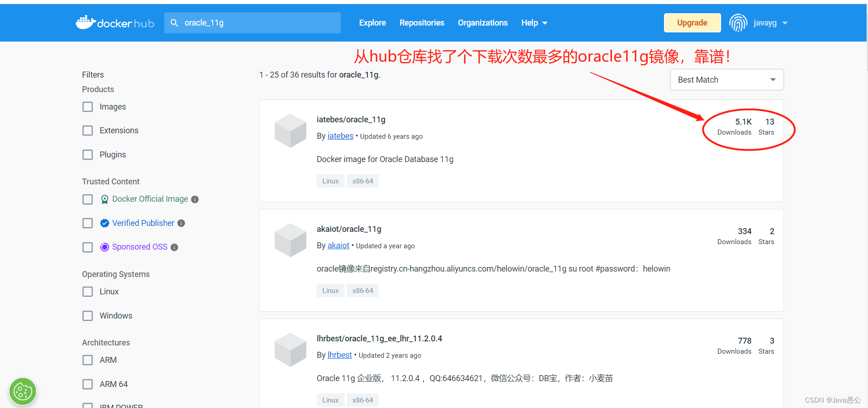Click x86-64 tag on lhrbest result
The height and width of the screenshot is (408, 868).
click(363, 400)
